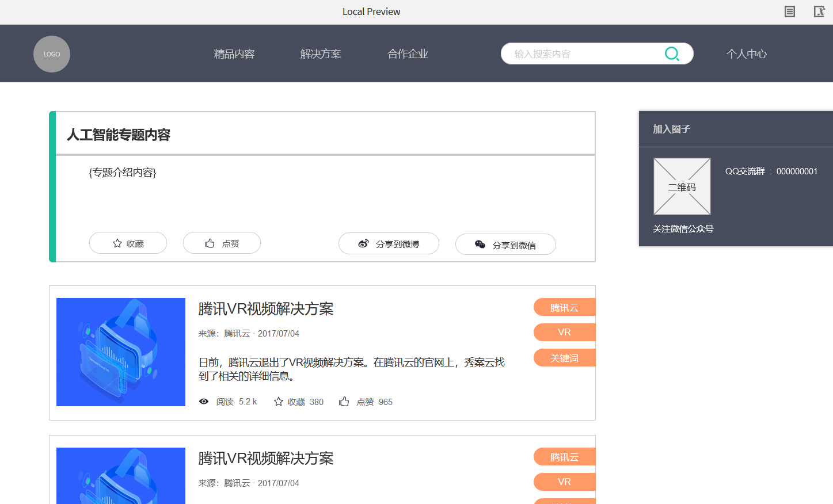This screenshot has height=504, width=833.
Task: Click the star icon in 收藏 button
Action: 117,243
